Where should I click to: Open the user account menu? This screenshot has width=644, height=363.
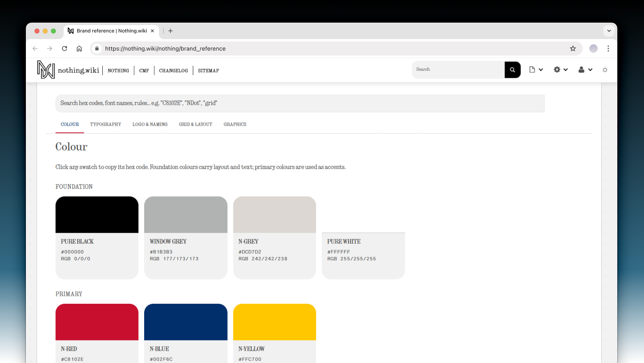point(585,70)
